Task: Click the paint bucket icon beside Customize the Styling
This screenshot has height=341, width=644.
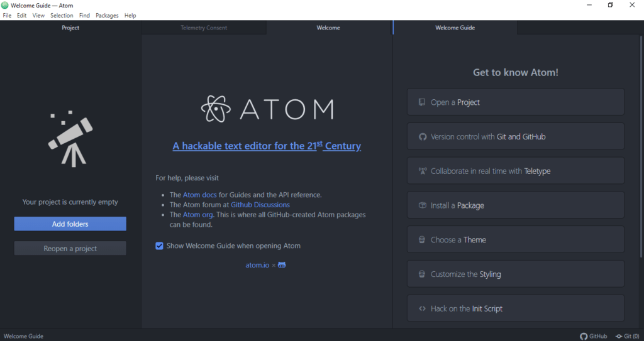Action: point(422,274)
